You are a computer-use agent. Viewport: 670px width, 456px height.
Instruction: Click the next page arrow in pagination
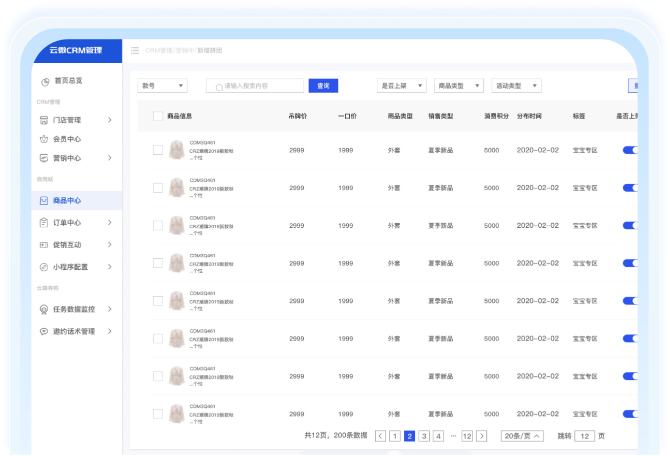click(x=482, y=436)
